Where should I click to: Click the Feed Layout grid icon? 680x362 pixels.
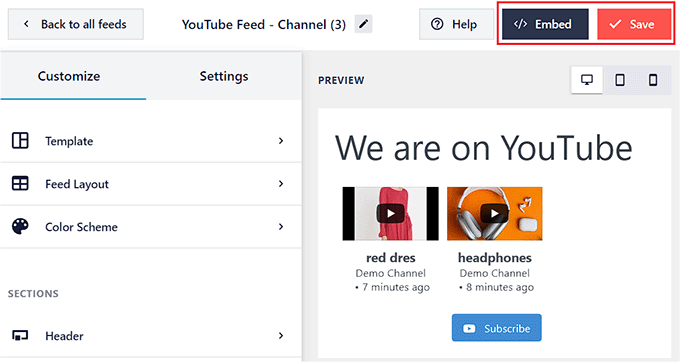point(20,184)
